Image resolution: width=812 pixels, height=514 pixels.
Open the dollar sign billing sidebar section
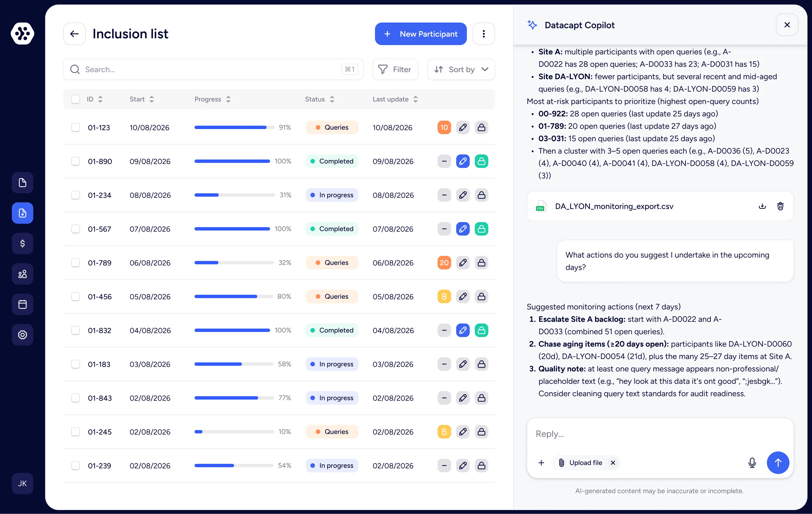click(22, 243)
